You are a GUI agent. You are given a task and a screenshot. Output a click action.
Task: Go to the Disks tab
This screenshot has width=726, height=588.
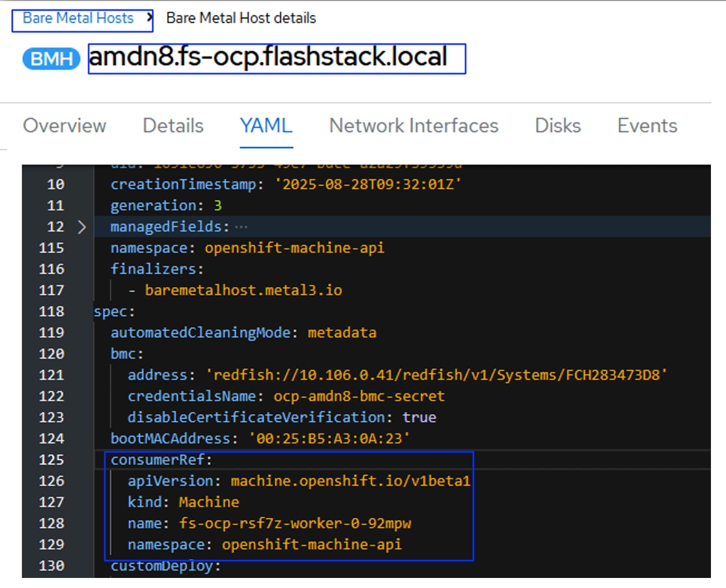pos(558,126)
